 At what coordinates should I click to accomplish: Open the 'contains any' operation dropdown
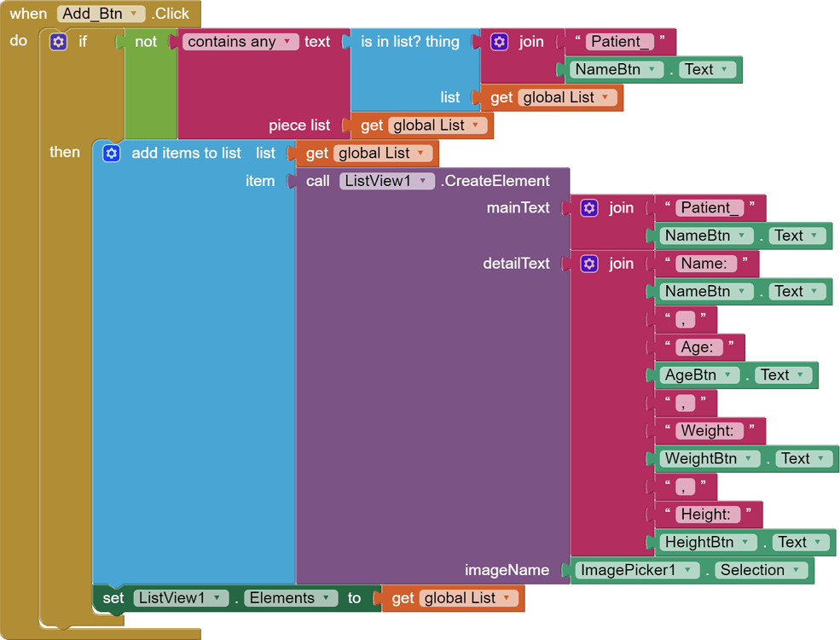(287, 42)
